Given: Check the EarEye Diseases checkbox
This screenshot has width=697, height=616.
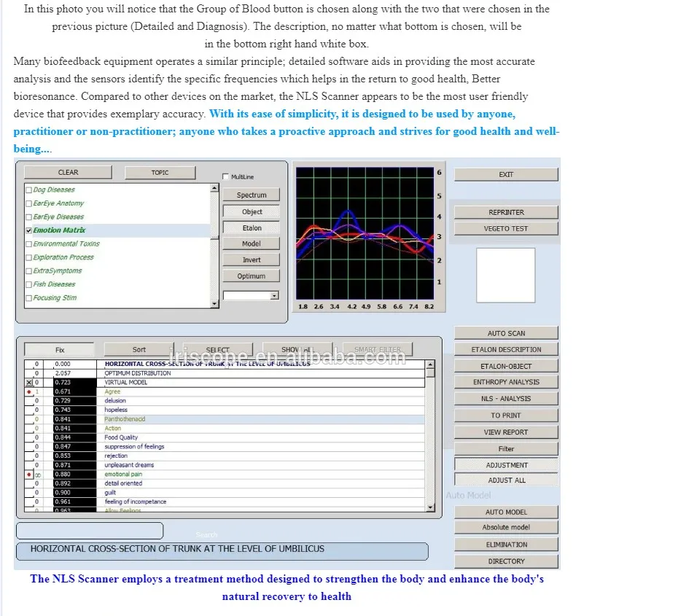Looking at the screenshot, I should [x=29, y=217].
